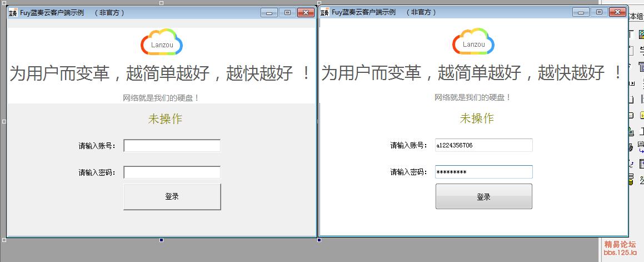Click the 登录 button in right running window
Screen dimensions: 644x262
[484, 196]
